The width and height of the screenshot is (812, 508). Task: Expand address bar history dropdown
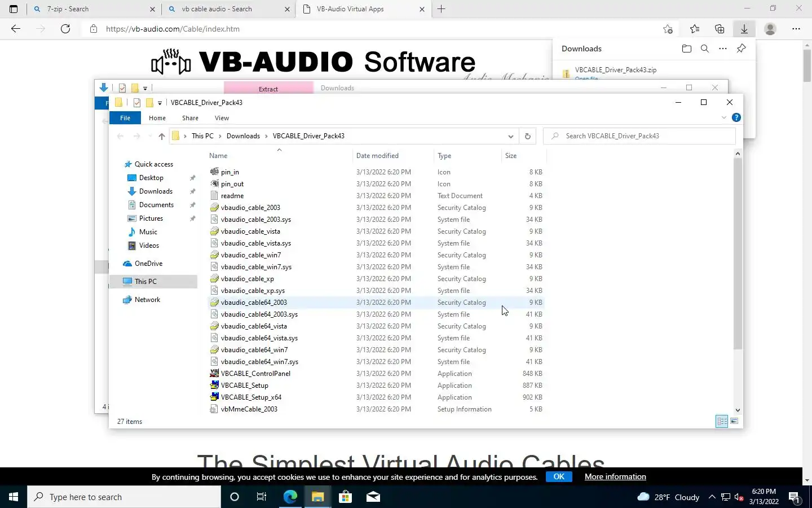click(x=510, y=136)
